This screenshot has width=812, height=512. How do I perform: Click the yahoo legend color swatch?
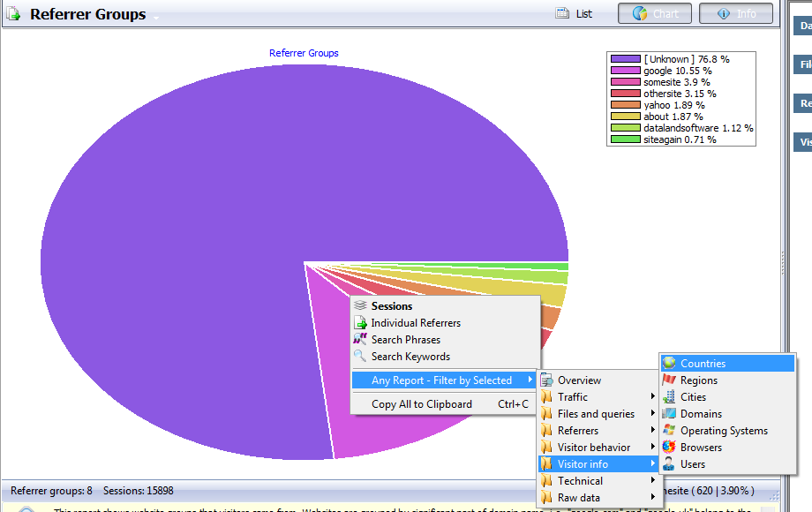[x=626, y=105]
